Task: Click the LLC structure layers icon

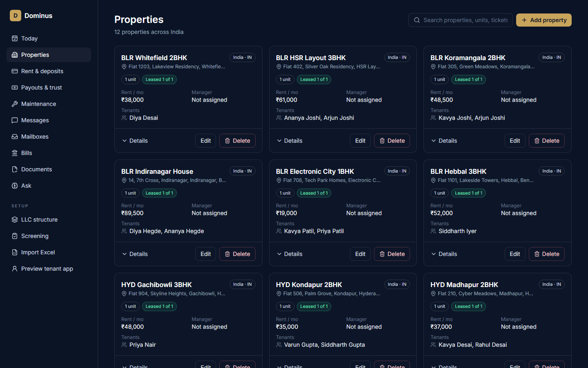Action: [15, 220]
